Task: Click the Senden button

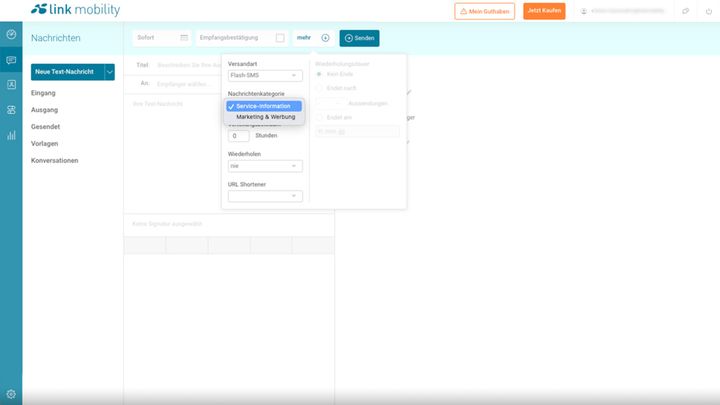Action: (360, 38)
